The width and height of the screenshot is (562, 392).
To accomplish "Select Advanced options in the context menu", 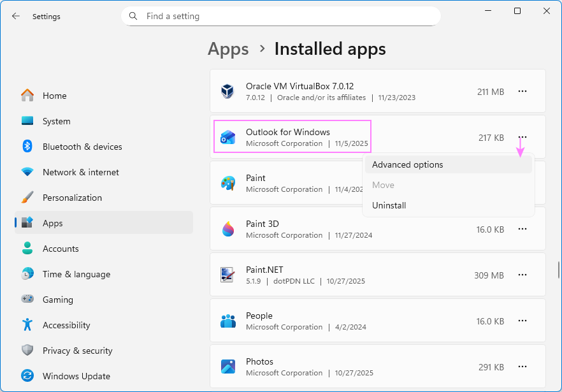I will [x=407, y=164].
